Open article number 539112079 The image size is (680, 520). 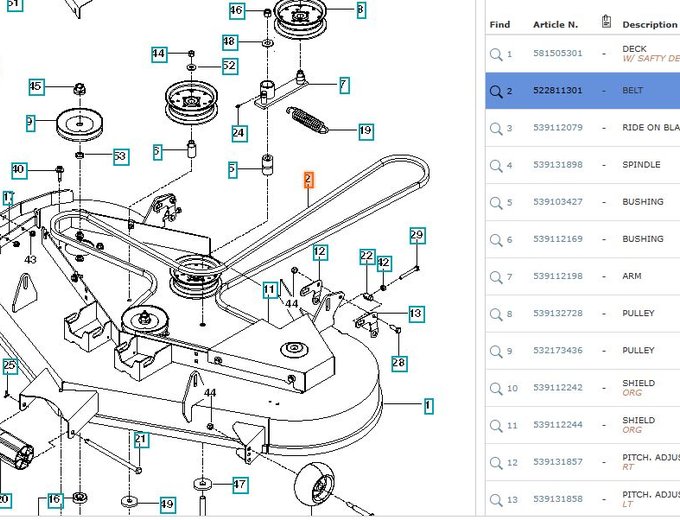click(558, 128)
